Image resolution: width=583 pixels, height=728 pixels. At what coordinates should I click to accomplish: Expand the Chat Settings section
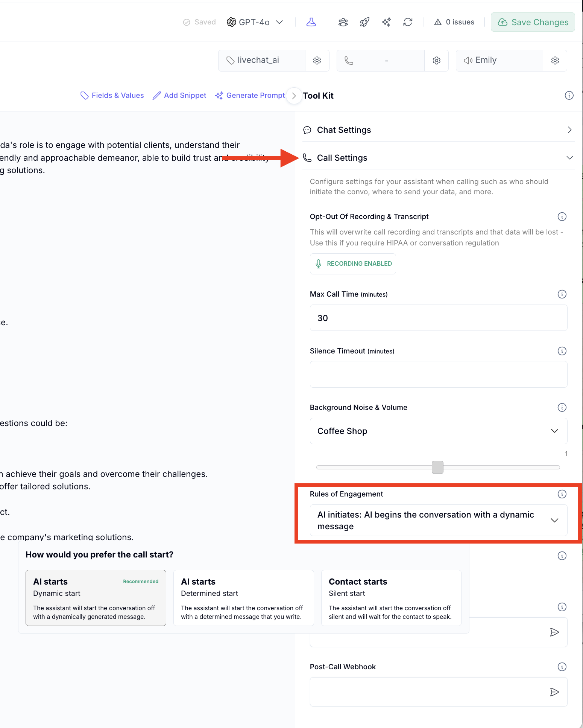[x=438, y=130]
